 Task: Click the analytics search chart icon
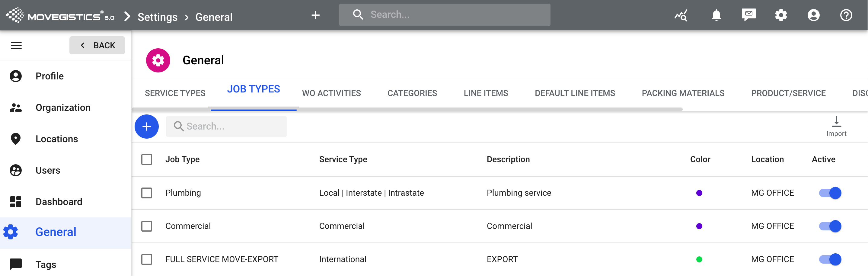click(681, 15)
